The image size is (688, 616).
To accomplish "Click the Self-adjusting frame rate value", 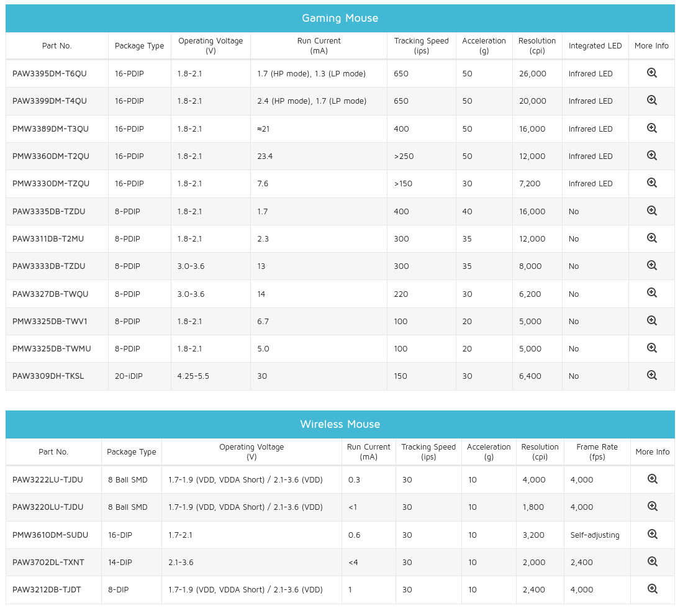I will (594, 535).
